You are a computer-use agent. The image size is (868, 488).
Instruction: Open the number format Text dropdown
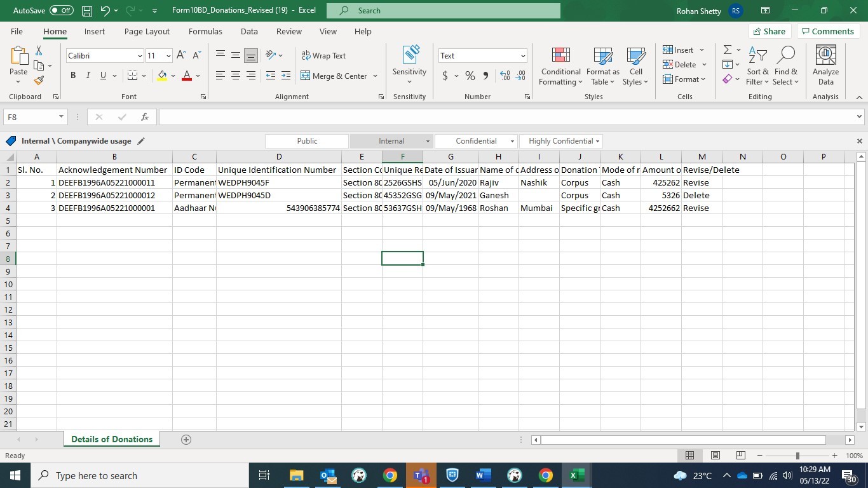point(523,56)
